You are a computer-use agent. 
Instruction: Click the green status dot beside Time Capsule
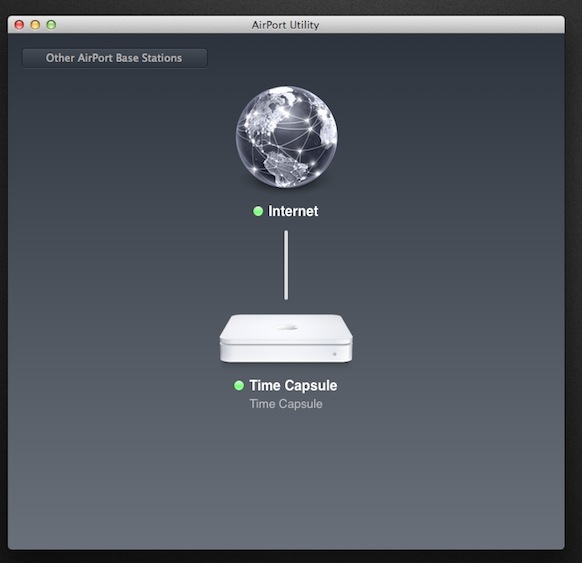click(239, 385)
